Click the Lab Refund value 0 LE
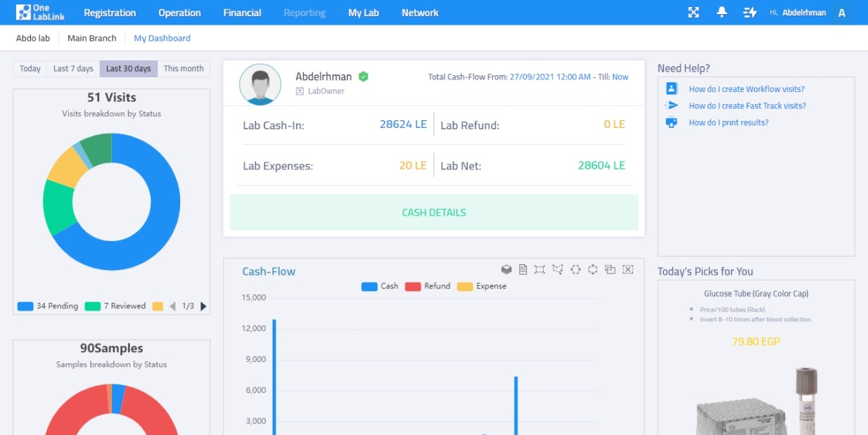Screen dimensions: 868x435 614,124
